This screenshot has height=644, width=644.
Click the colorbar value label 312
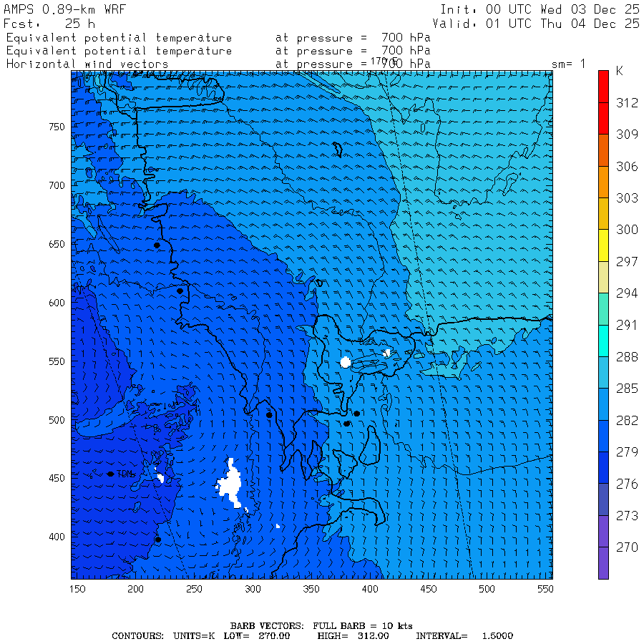[627, 102]
